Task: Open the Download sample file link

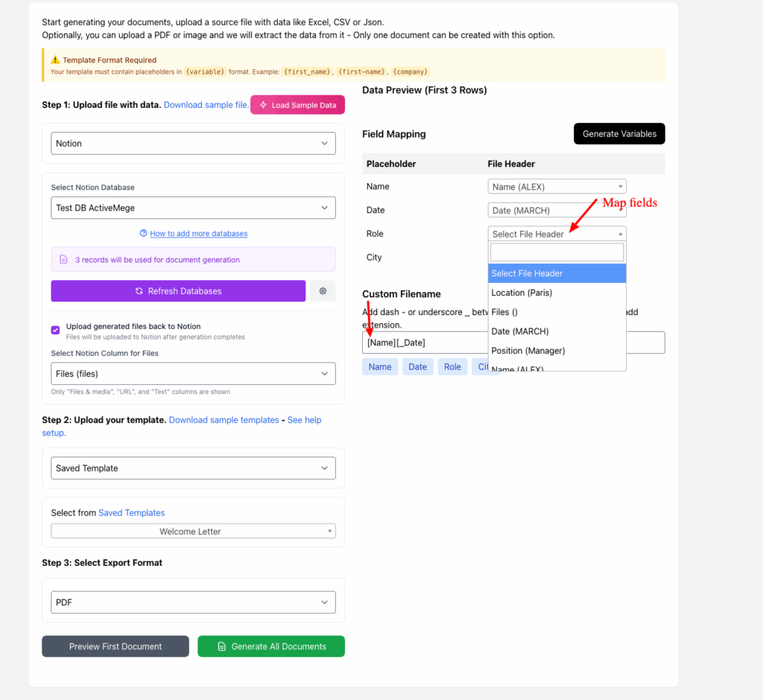Action: tap(206, 105)
